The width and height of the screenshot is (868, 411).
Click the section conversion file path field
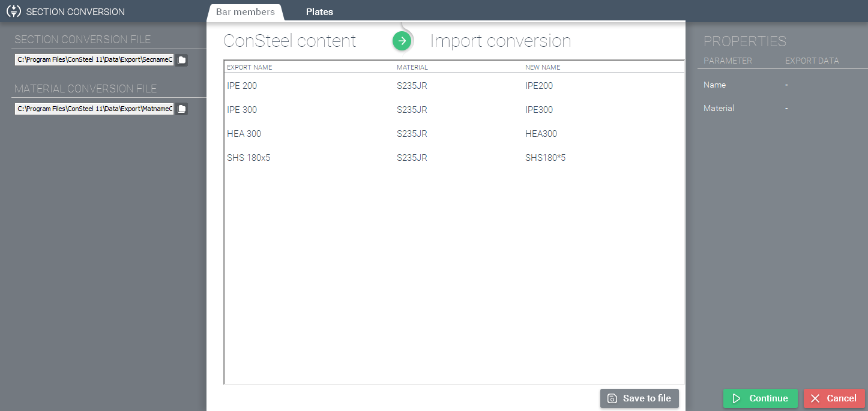(94, 60)
